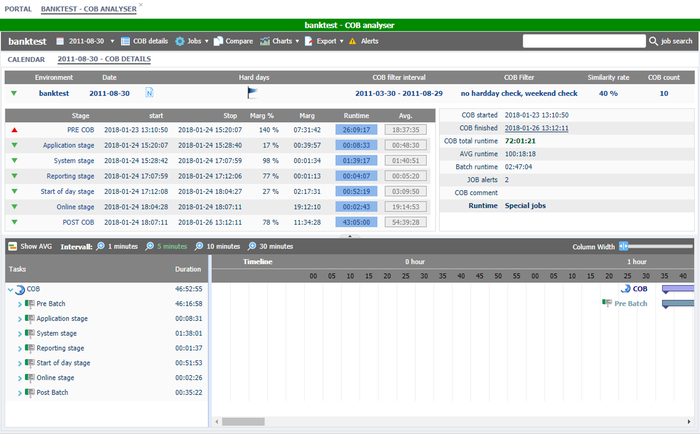
Task: Click the document icon beside date 2011-08-30
Action: 149,93
